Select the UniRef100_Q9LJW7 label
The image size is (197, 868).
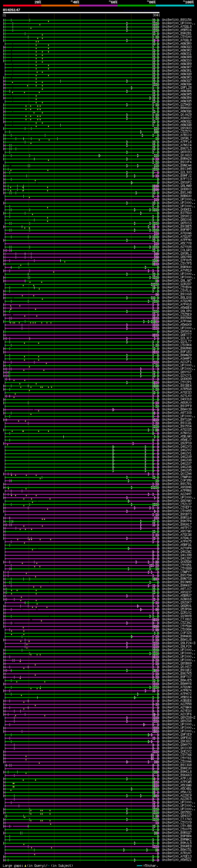[177, 281]
